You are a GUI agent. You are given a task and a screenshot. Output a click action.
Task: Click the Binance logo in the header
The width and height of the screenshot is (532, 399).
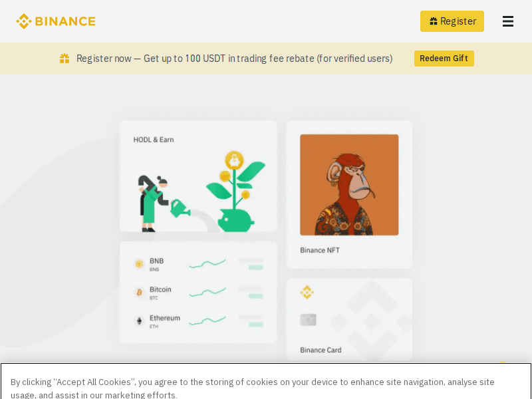(x=56, y=21)
